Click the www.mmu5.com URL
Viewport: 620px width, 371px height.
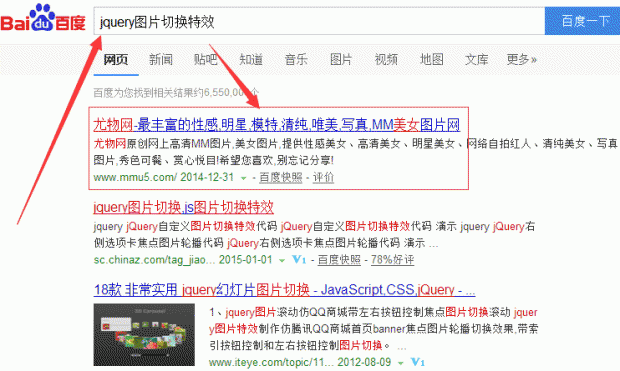pyautogui.click(x=135, y=177)
